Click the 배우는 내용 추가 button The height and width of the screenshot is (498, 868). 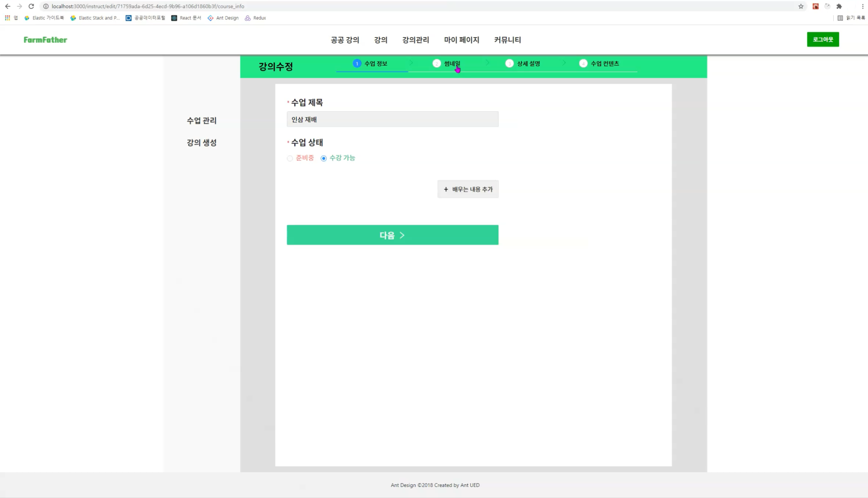coord(468,189)
